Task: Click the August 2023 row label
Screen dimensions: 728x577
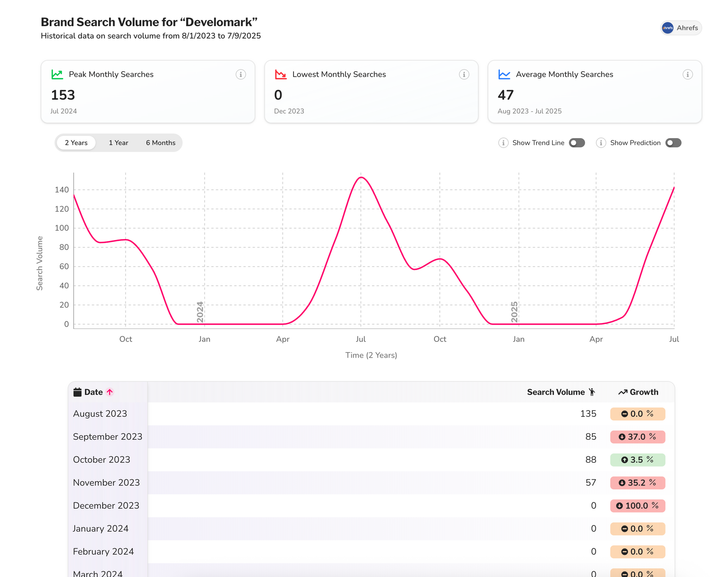Action: 100,413
